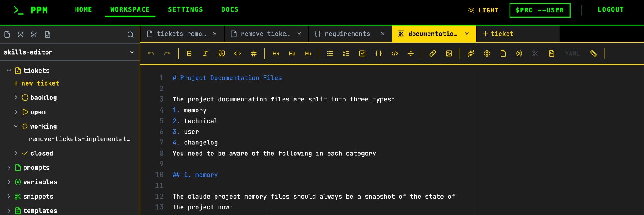Click the variable (x) icon atop the sidebar

[x=21, y=35]
